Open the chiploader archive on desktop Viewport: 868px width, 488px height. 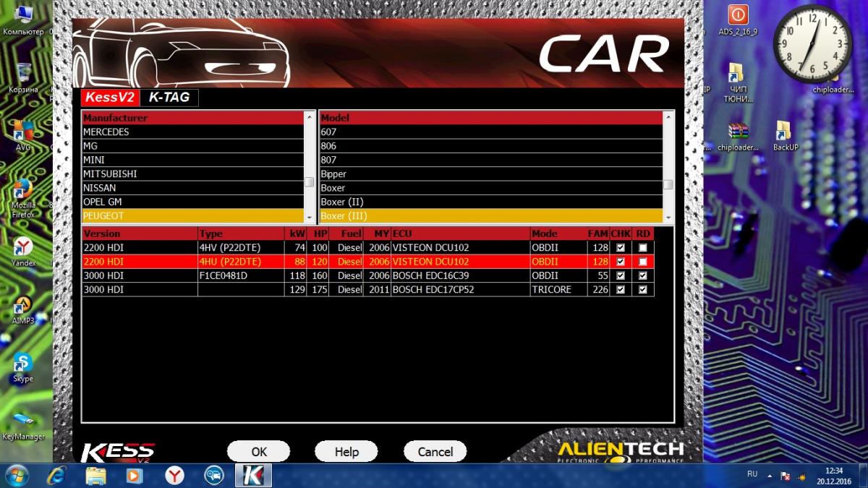point(738,135)
